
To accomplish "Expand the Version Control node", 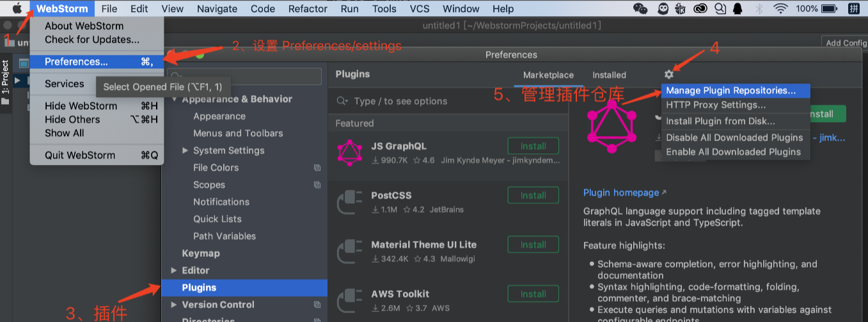I will (175, 305).
